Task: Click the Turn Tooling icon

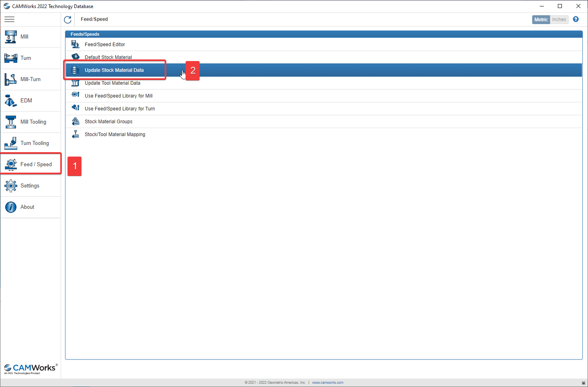Action: coord(11,143)
